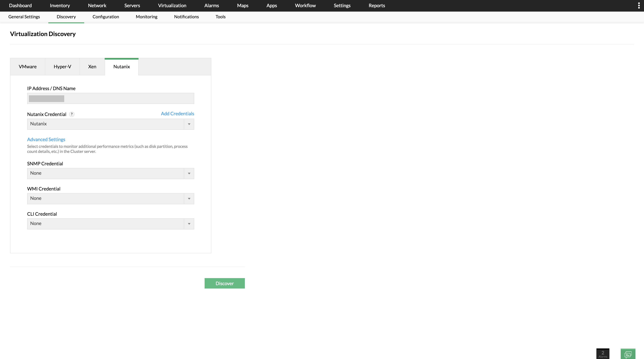This screenshot has height=359, width=644.
Task: Expand the Nutanix Credential dropdown arrow
Action: [x=189, y=124]
